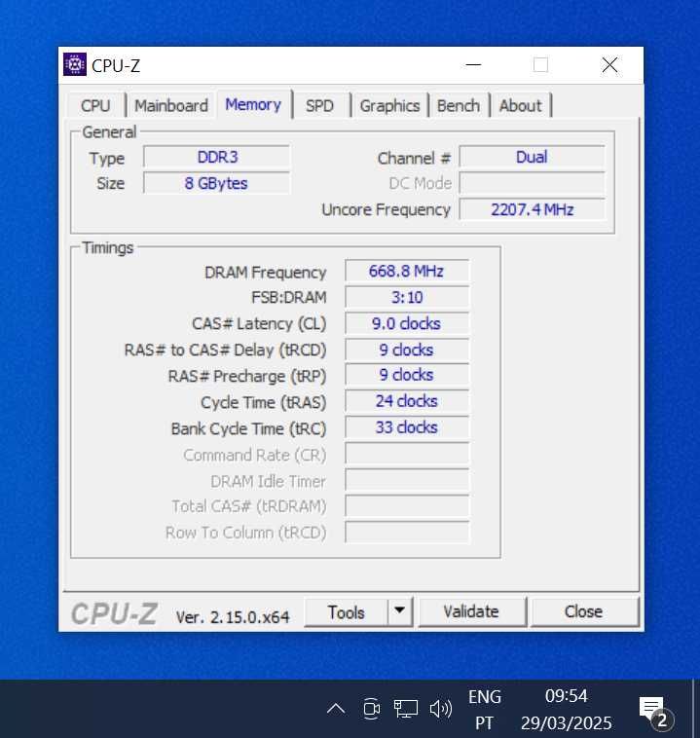Click the FSB:DRAM label
This screenshot has height=738, width=700.
click(288, 298)
